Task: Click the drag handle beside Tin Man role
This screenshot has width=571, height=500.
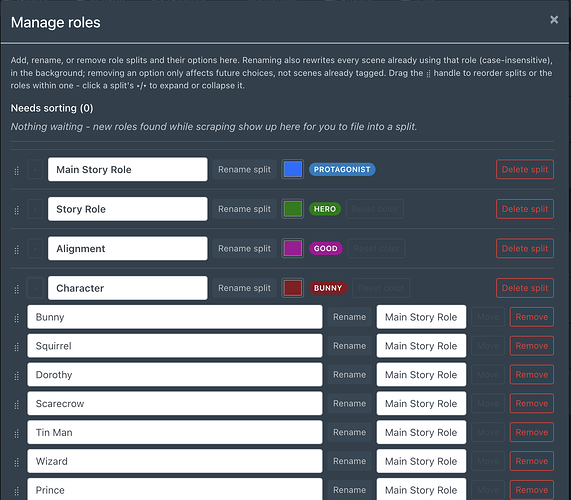Action: coord(16,434)
